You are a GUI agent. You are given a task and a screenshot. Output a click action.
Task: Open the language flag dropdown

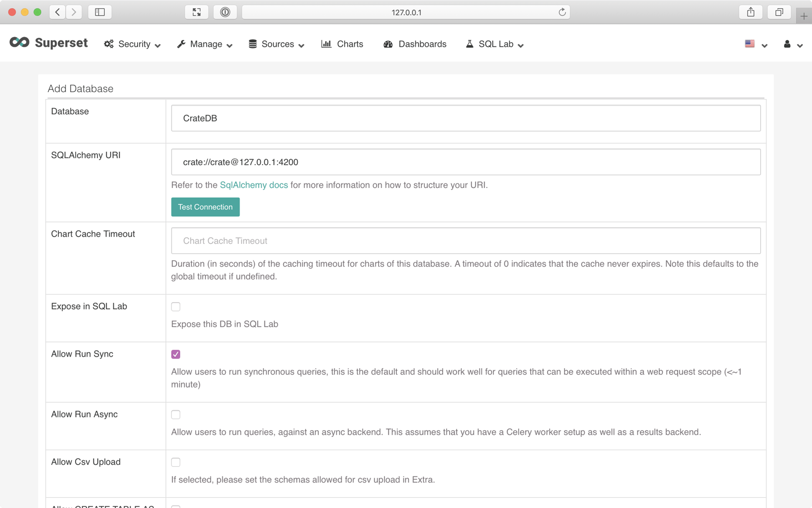click(x=755, y=44)
